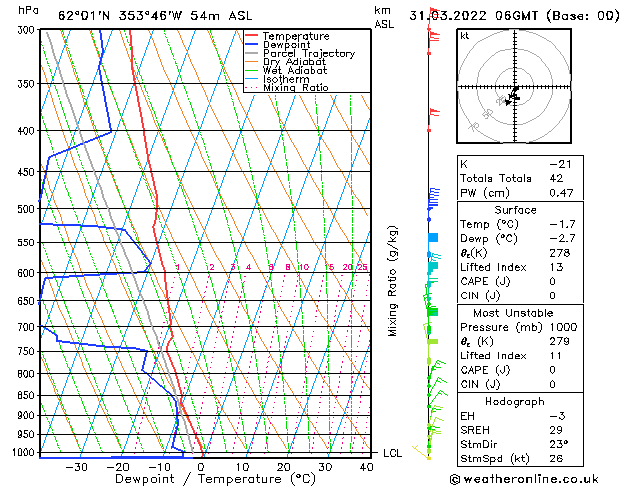Click the 700 hPa pressure level label
Image resolution: width=629 pixels, height=486 pixels.
pyautogui.click(x=28, y=327)
